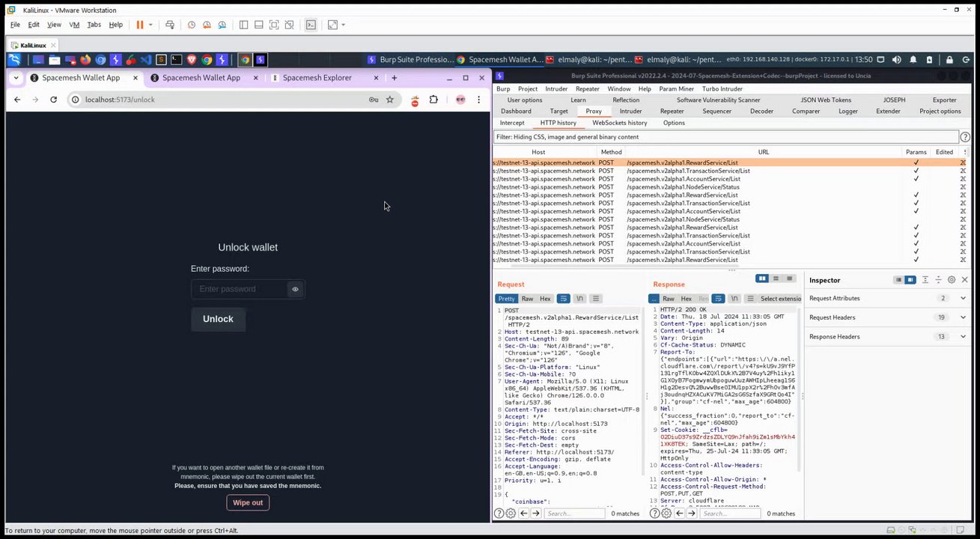Click the Wipe out button

click(248, 502)
